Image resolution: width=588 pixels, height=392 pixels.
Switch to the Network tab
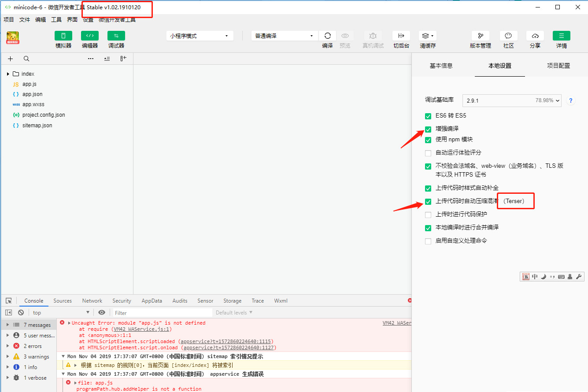pyautogui.click(x=92, y=301)
